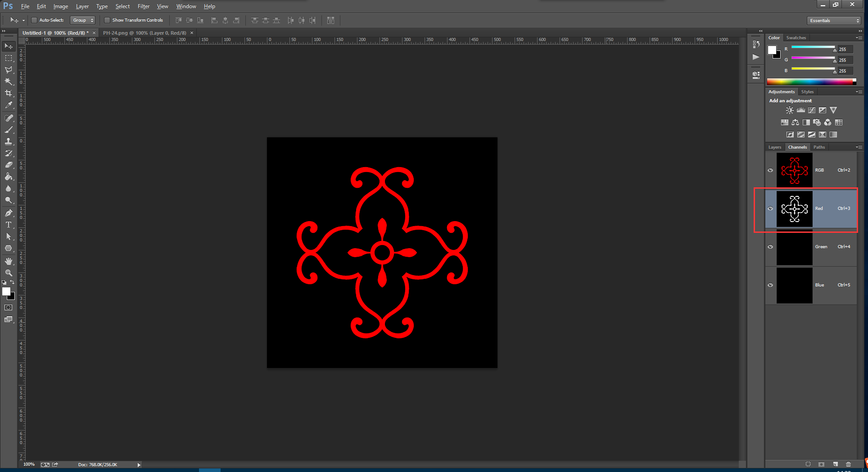
Task: Switch to the Layers tab
Action: coord(775,147)
